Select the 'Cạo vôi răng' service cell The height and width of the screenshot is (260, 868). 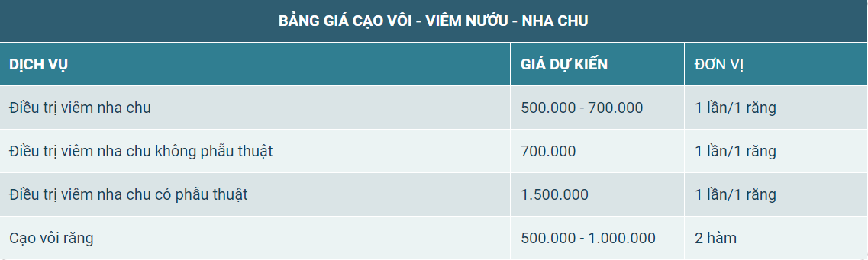[51, 238]
